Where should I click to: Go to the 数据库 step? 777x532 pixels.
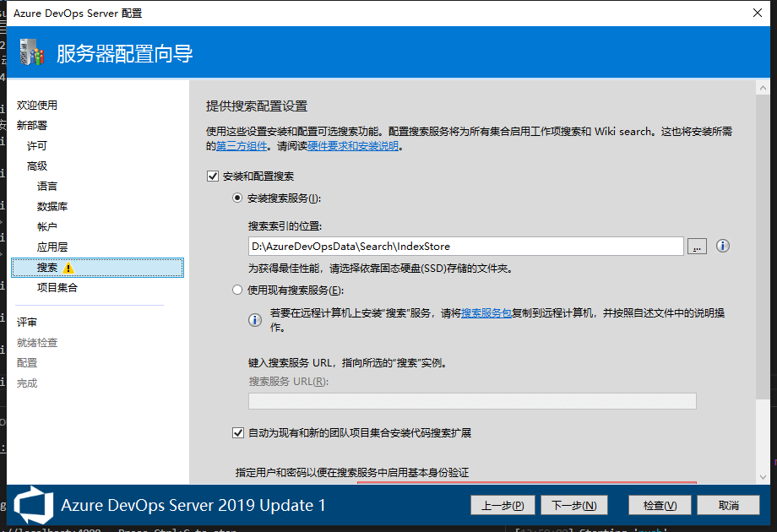point(52,207)
